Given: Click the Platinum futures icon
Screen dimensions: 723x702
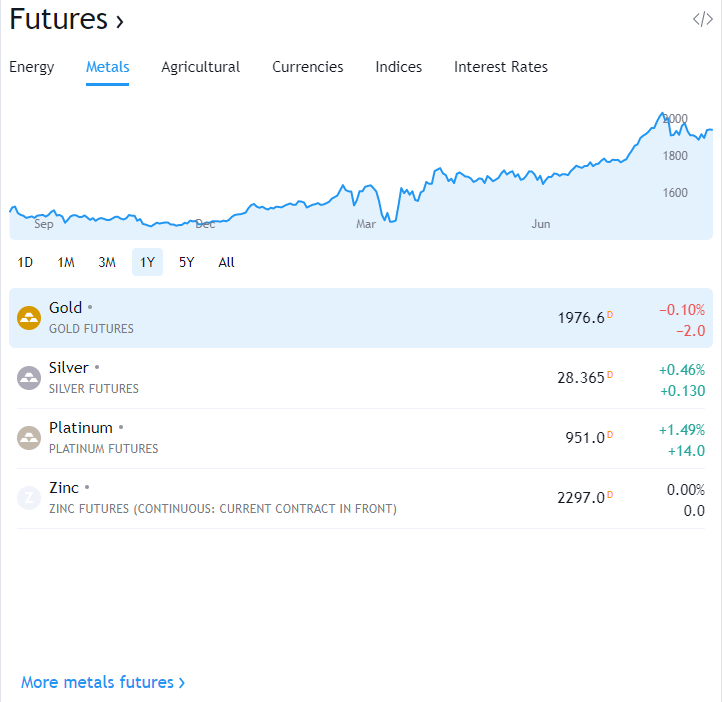Looking at the screenshot, I should click(29, 438).
